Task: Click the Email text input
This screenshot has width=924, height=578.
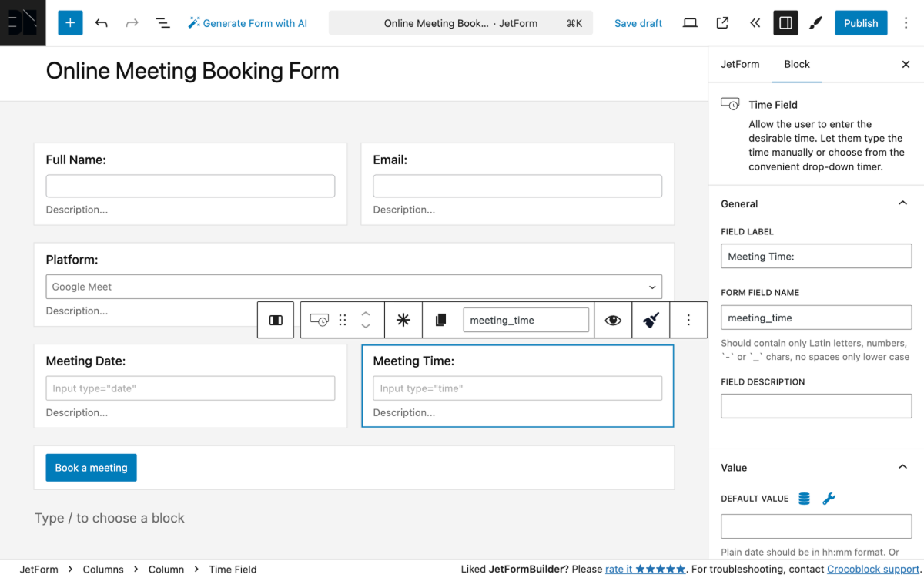Action: tap(517, 186)
